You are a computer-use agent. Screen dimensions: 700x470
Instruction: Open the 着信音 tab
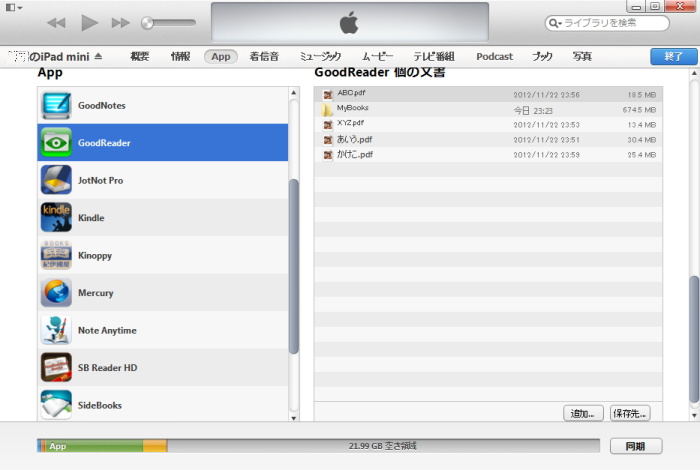(x=264, y=57)
